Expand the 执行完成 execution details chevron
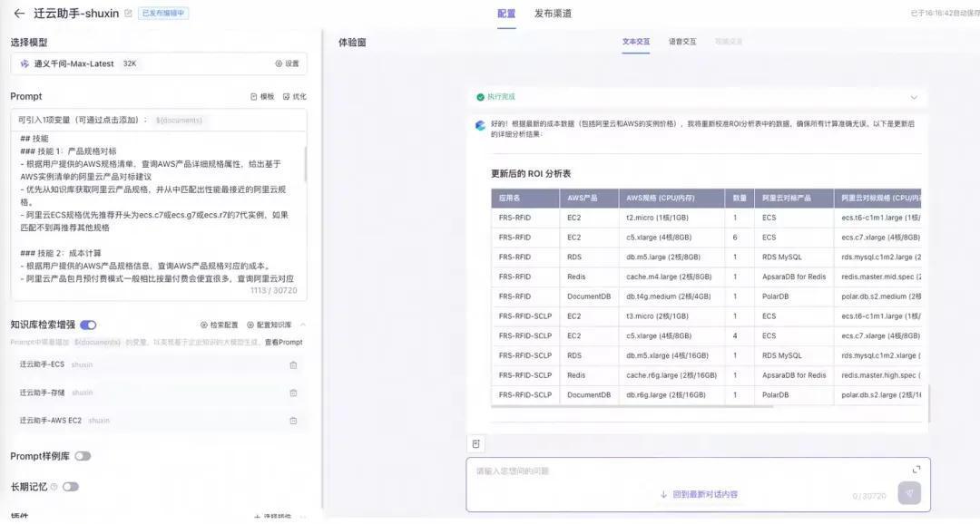Screen dimensions: 980x524 click(914, 97)
